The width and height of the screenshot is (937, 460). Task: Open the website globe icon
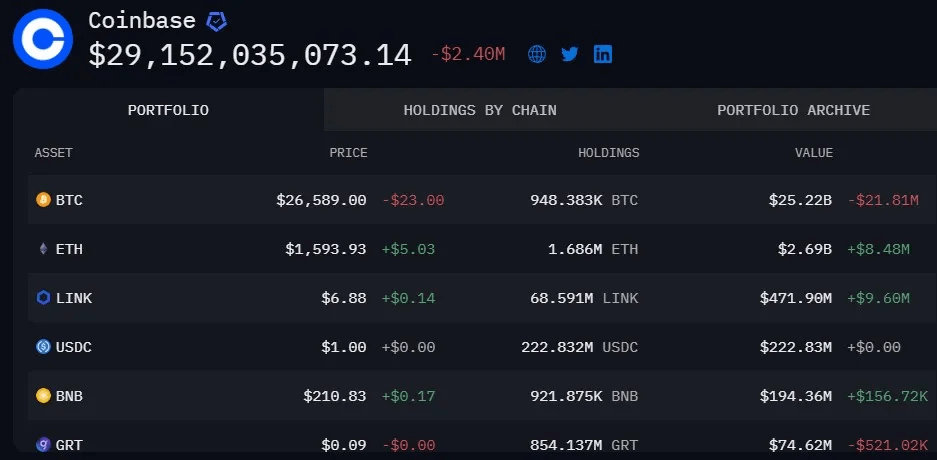click(x=537, y=54)
